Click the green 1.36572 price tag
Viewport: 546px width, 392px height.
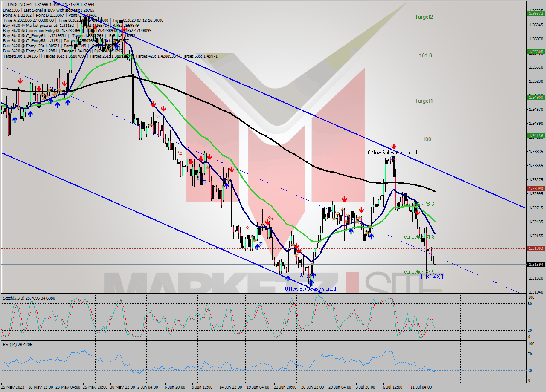pos(536,13)
